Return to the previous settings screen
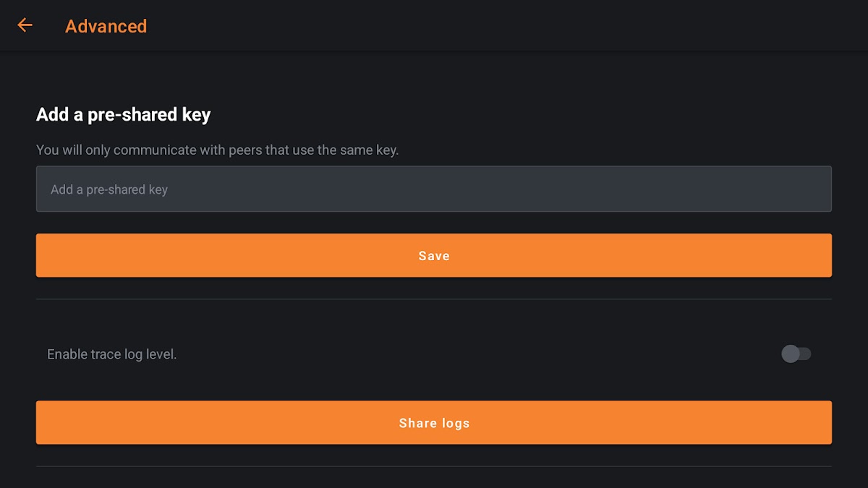 [x=25, y=25]
